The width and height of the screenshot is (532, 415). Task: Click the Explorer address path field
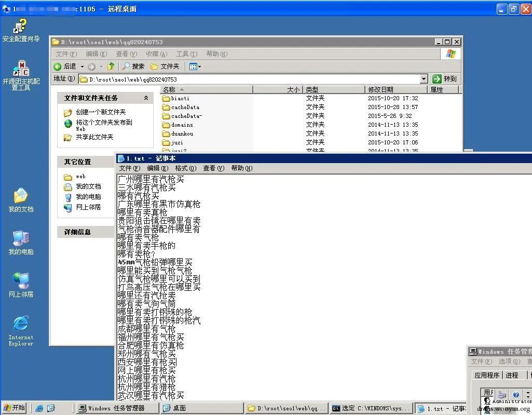click(x=249, y=79)
